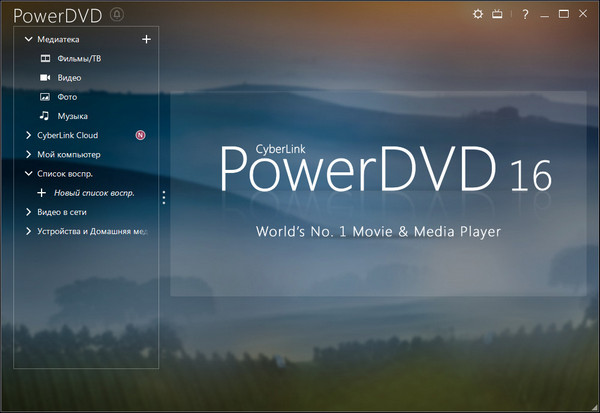Expand the CyberLink Cloud section
Image resolution: width=600 pixels, height=413 pixels.
pos(28,135)
